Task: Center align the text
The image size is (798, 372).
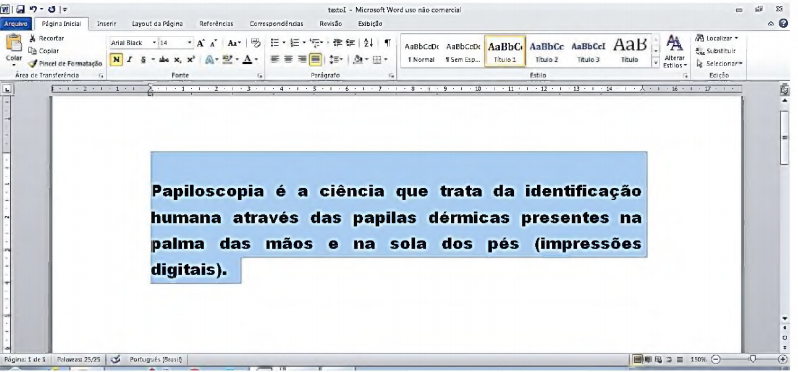Action: 289,60
